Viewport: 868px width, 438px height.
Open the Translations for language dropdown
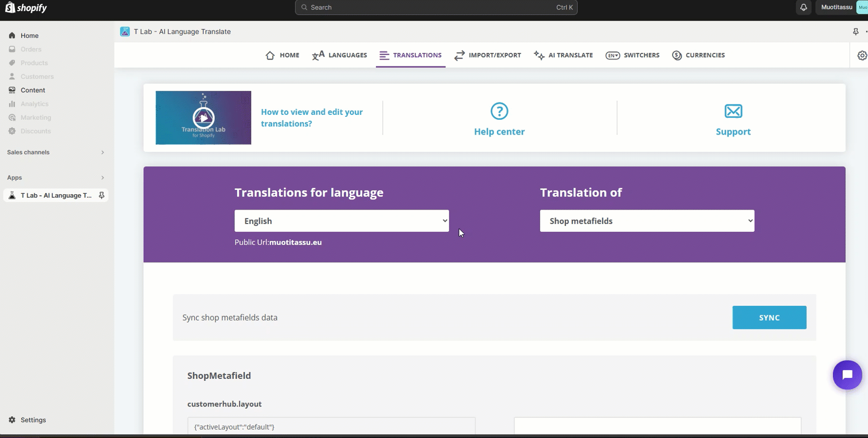tap(341, 221)
